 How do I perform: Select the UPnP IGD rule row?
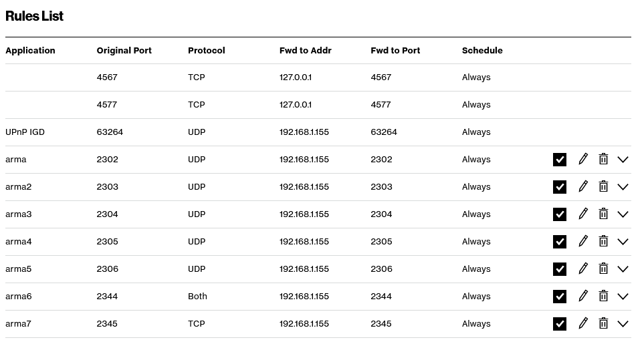point(25,132)
